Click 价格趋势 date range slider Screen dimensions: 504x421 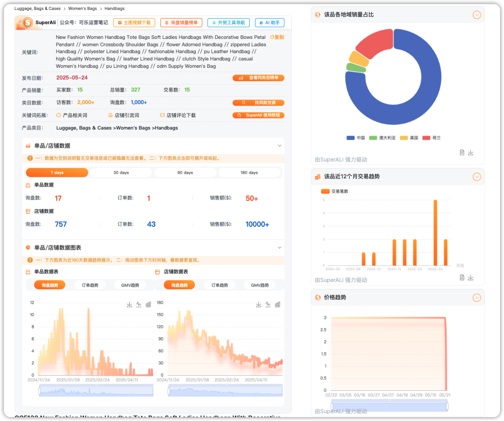(389, 406)
